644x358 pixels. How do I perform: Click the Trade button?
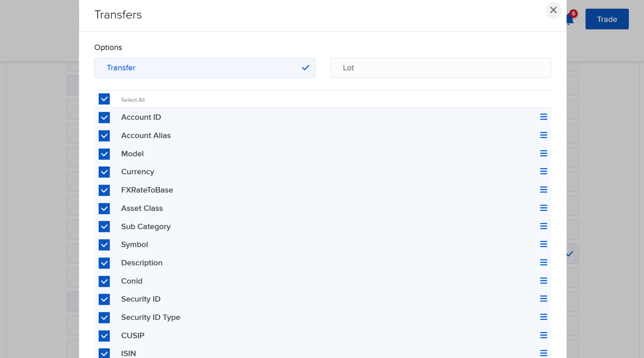pyautogui.click(x=607, y=19)
